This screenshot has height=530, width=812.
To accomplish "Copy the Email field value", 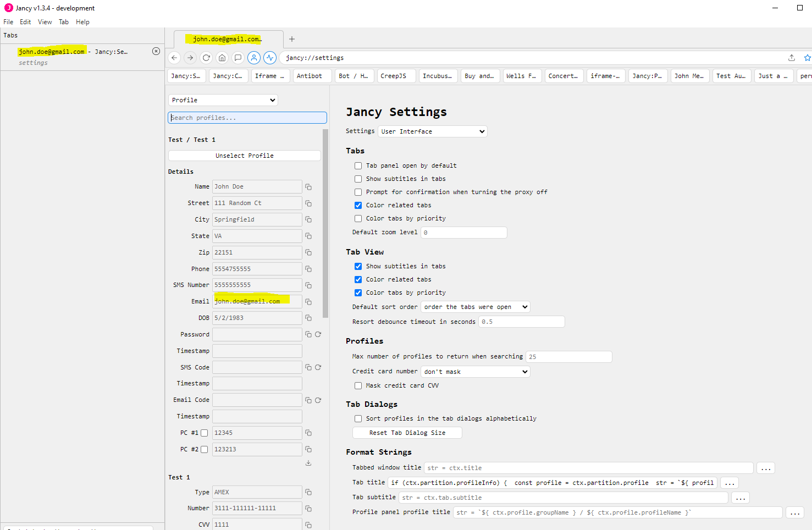I will pos(308,302).
